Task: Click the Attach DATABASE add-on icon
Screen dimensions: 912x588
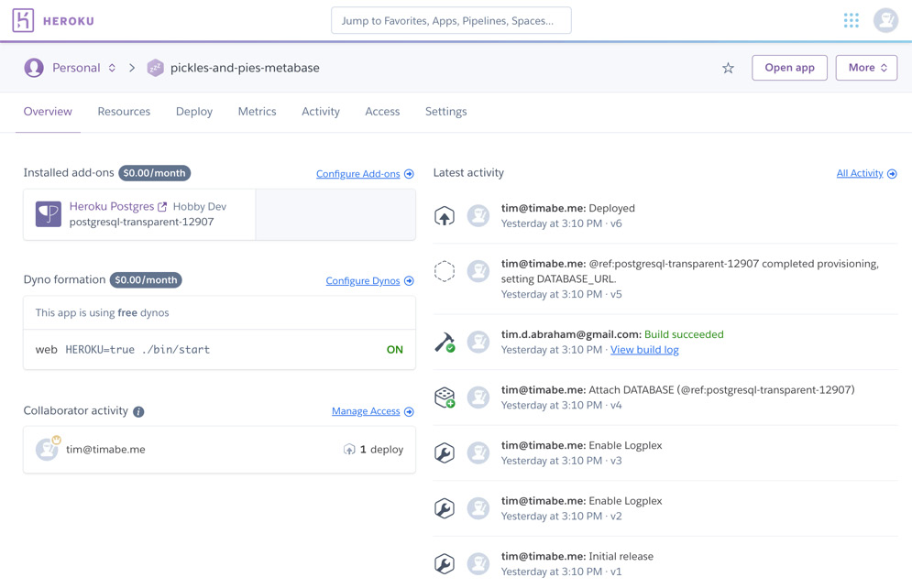Action: (x=445, y=397)
